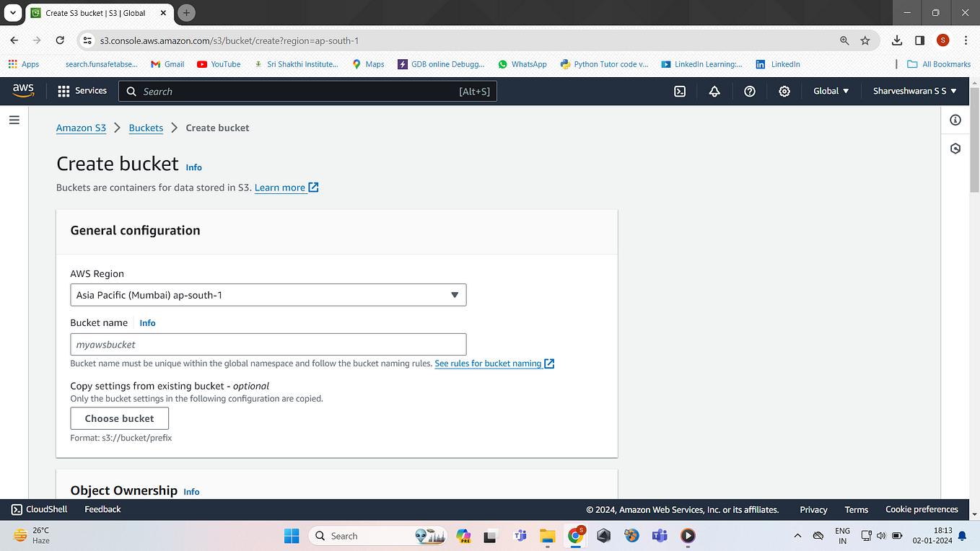This screenshot has height=551, width=980.
Task: Open the Help question mark icon
Action: [749, 91]
